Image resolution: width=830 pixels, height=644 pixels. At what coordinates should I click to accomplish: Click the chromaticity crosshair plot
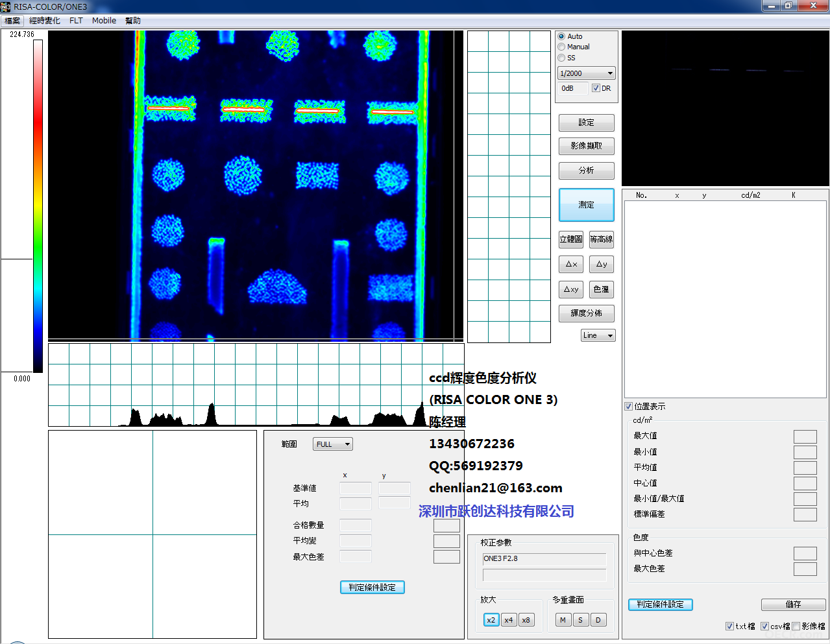(153, 534)
